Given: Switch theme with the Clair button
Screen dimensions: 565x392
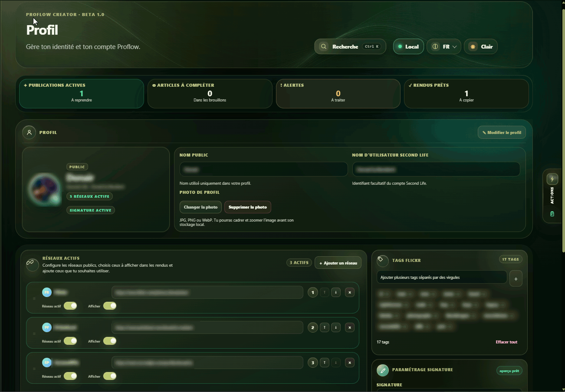Looking at the screenshot, I should click(481, 46).
